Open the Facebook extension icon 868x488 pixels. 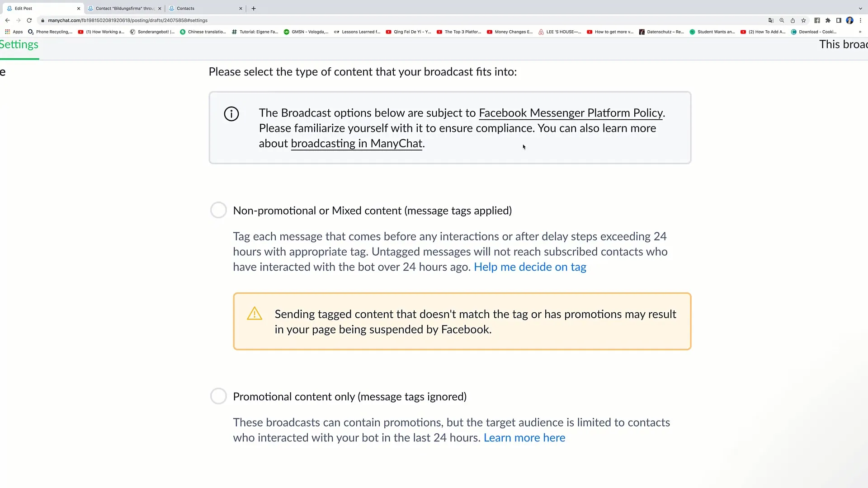point(817,20)
